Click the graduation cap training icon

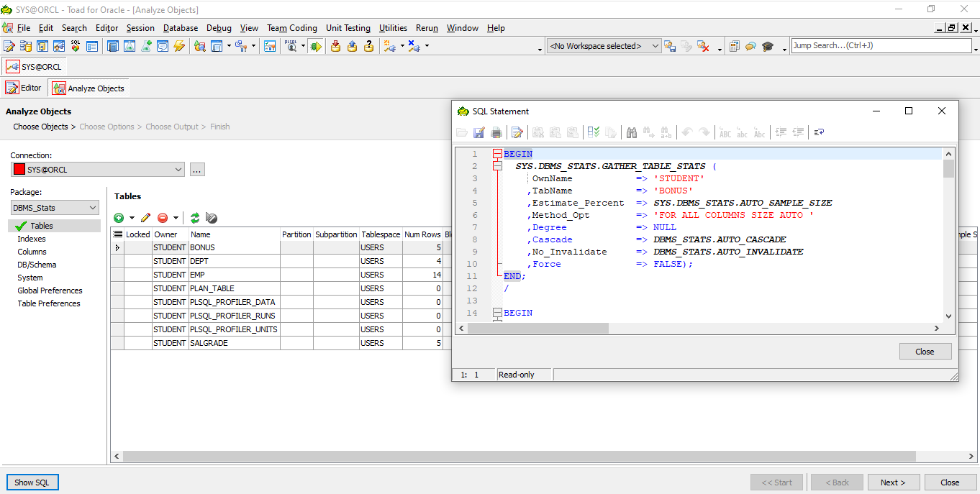(768, 46)
